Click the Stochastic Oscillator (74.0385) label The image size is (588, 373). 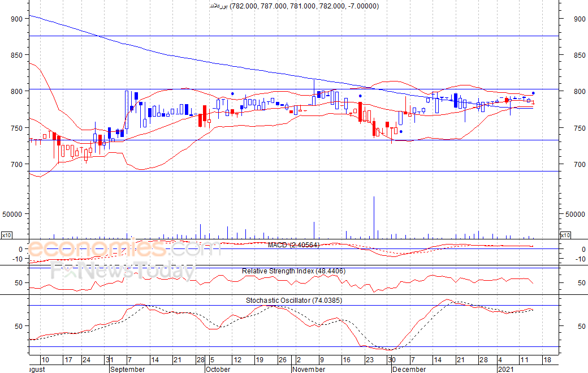point(294,300)
